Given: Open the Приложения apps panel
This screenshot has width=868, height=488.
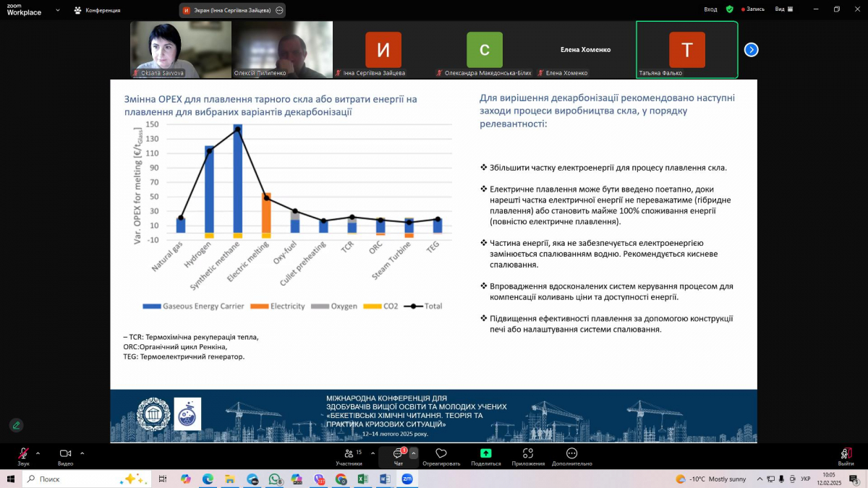Looking at the screenshot, I should click(527, 455).
